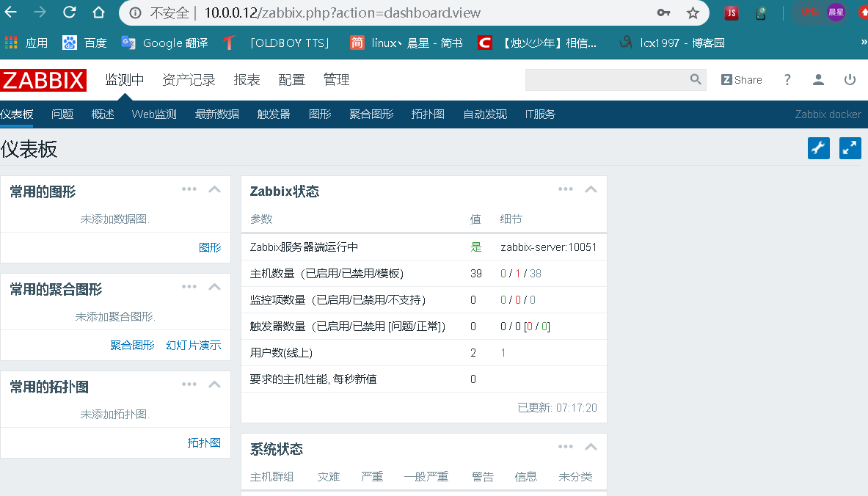Open the 管理 main menu
The image size is (868, 496).
point(336,80)
